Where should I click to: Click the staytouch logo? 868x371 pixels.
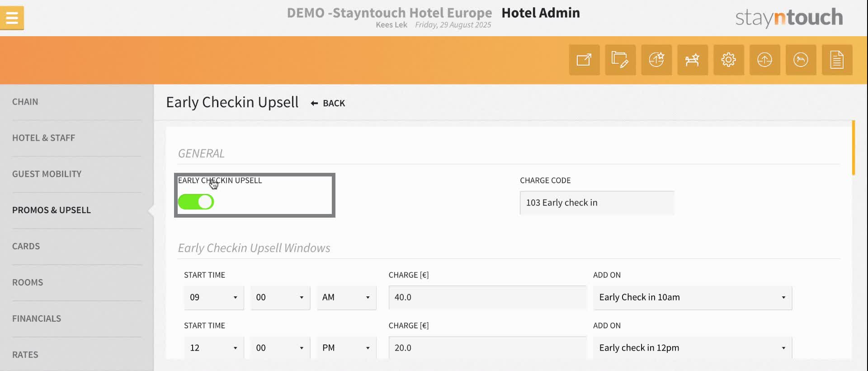tap(789, 18)
